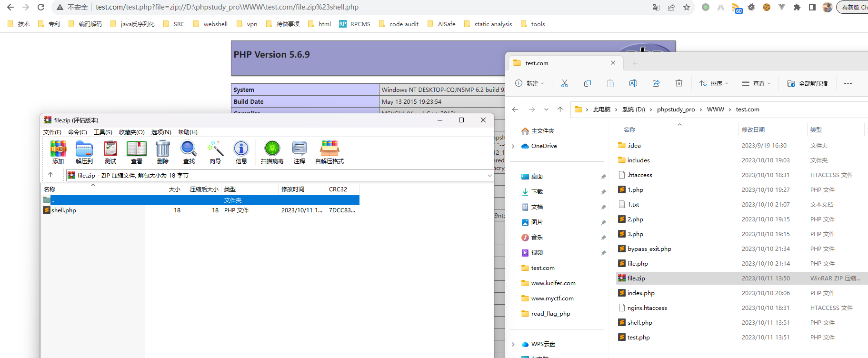This screenshot has height=358, width=868.
Task: Select 主文件夹 (Home) in Explorer sidebar
Action: (x=538, y=131)
